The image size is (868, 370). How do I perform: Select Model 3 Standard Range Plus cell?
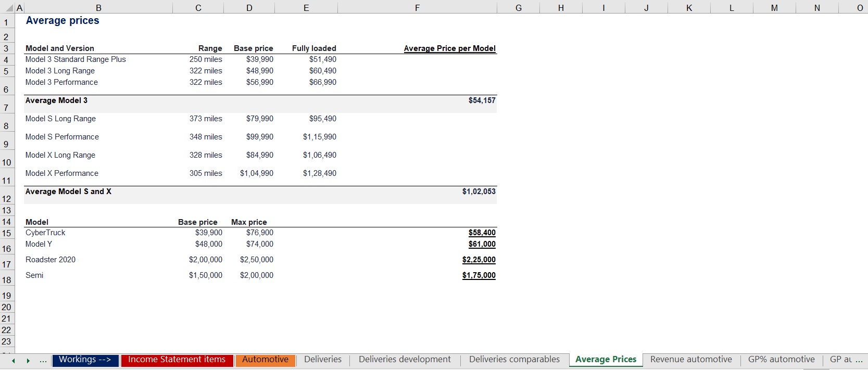point(76,59)
